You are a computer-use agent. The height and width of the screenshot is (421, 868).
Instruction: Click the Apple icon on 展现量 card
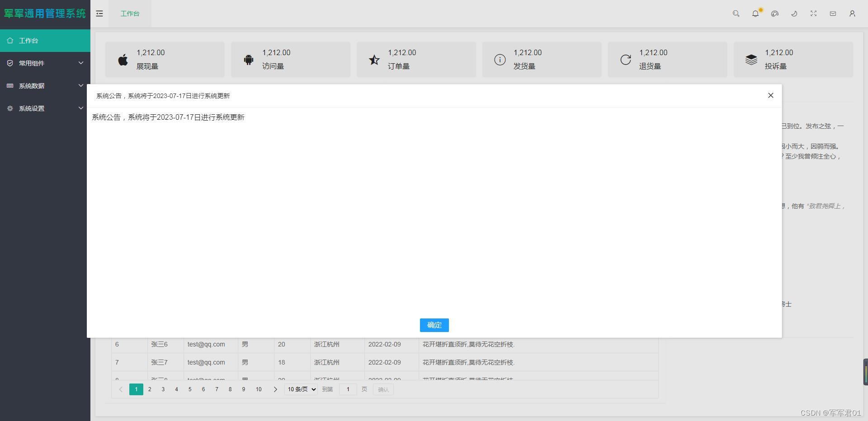[123, 60]
